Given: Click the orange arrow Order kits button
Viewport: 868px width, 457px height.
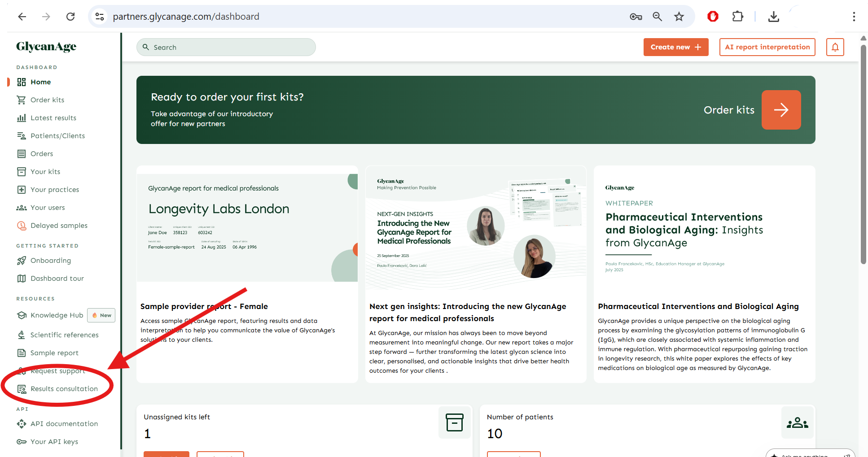Looking at the screenshot, I should (781, 110).
